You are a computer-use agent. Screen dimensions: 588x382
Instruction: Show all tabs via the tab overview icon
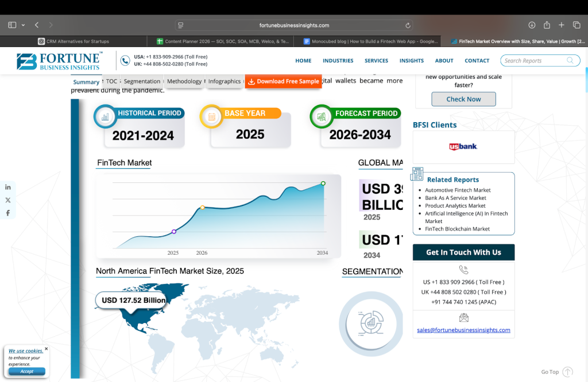pos(576,25)
